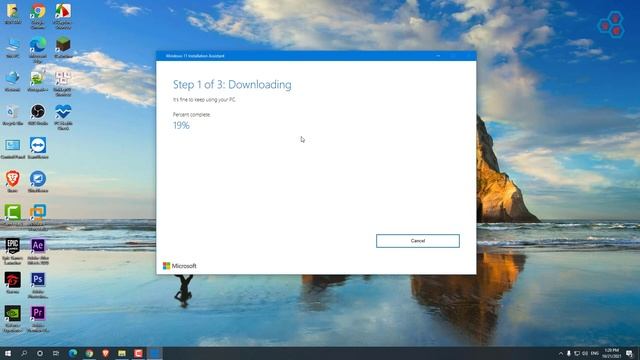Show hidden system tray icons

point(560,353)
